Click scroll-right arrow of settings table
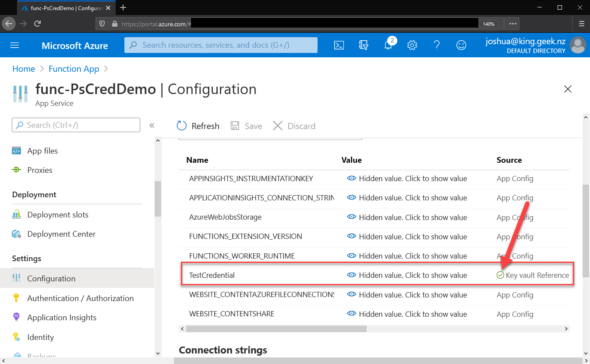The image size is (590, 364). click(566, 329)
